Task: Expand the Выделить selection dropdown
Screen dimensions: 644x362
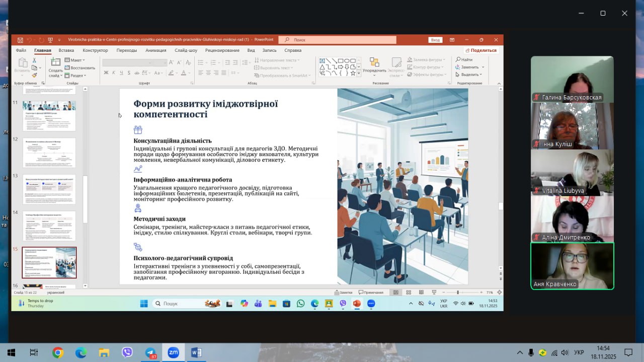Action: pyautogui.click(x=469, y=75)
